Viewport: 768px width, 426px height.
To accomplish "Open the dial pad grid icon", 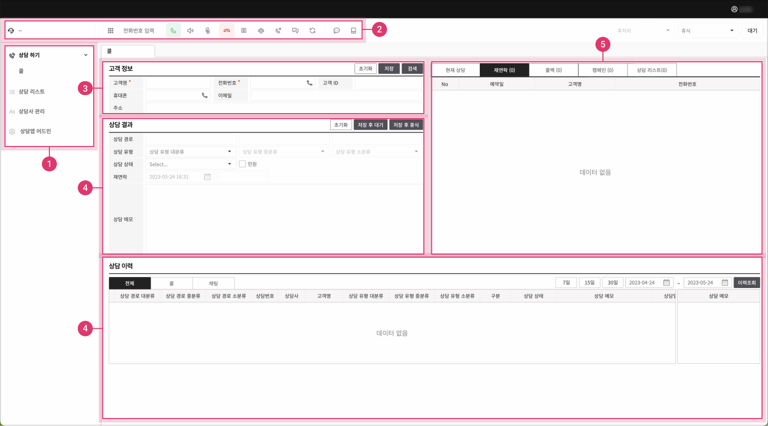I will 111,31.
